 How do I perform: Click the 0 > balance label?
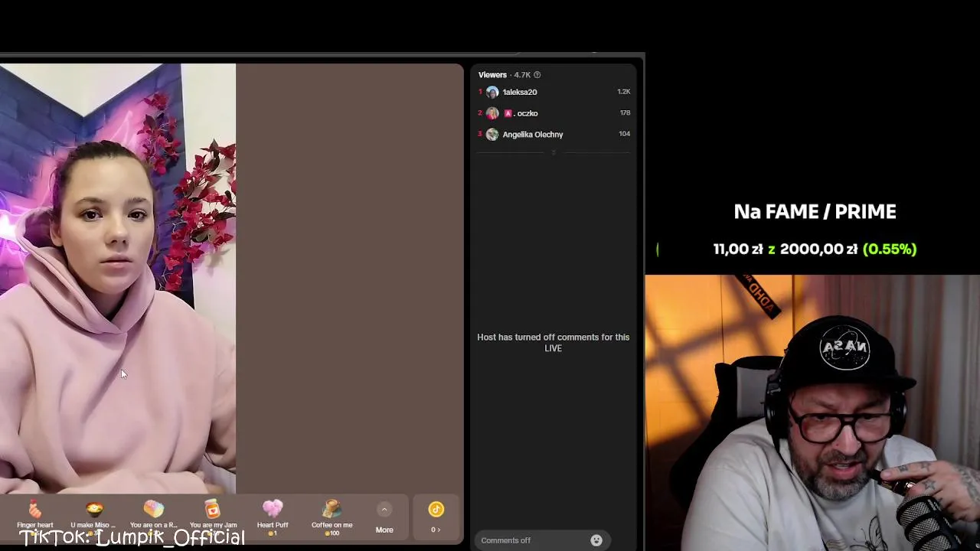coord(436,530)
